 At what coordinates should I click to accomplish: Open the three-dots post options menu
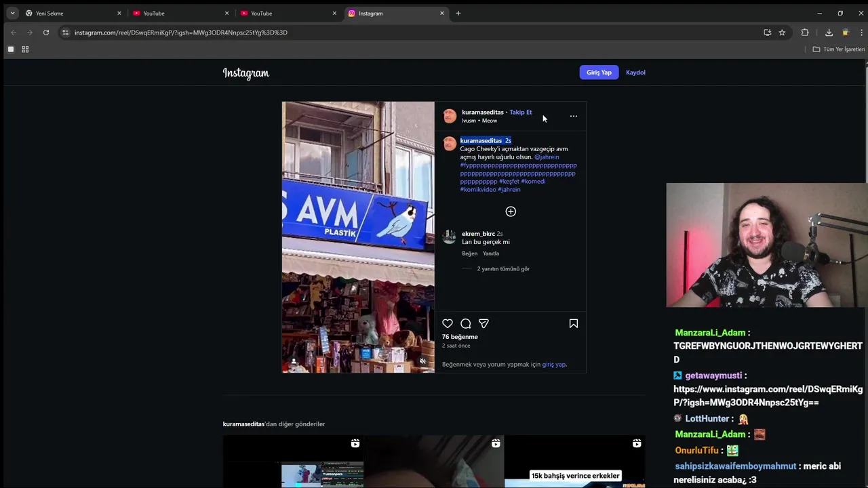click(574, 116)
